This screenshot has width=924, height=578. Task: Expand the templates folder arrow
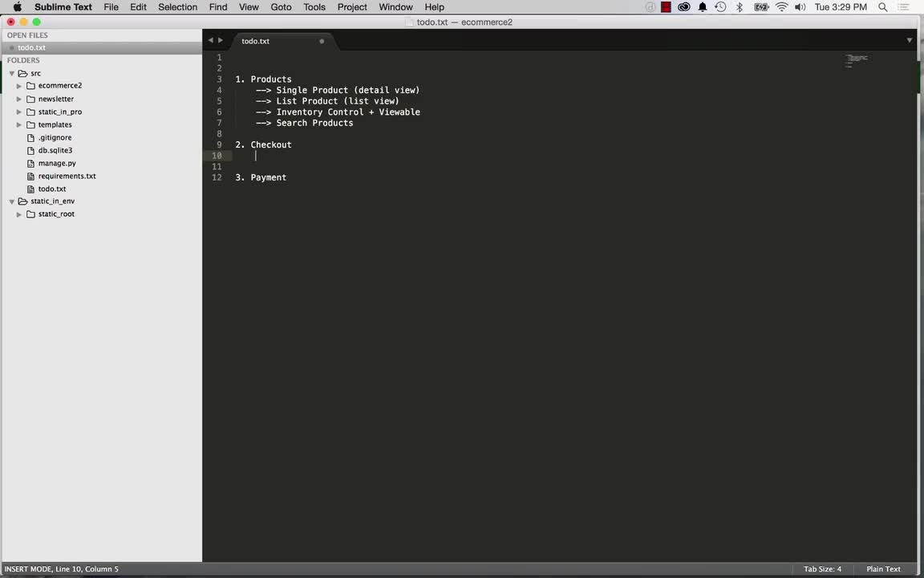coord(19,125)
